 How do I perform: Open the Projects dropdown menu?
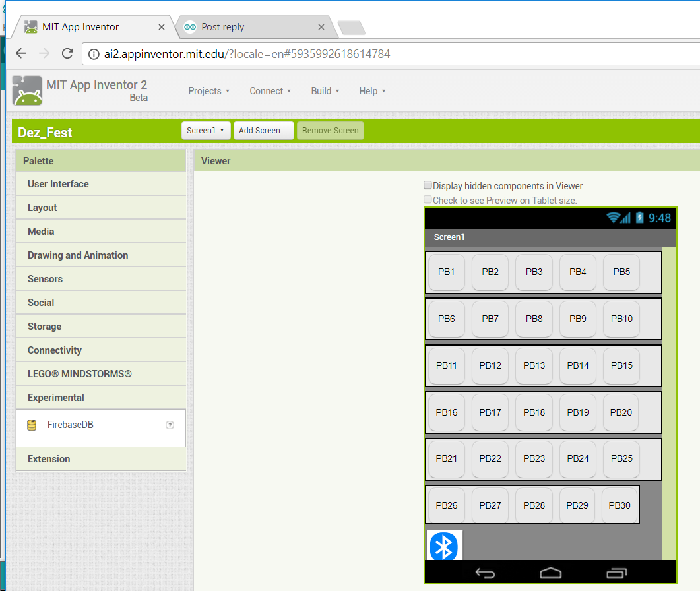pos(209,91)
